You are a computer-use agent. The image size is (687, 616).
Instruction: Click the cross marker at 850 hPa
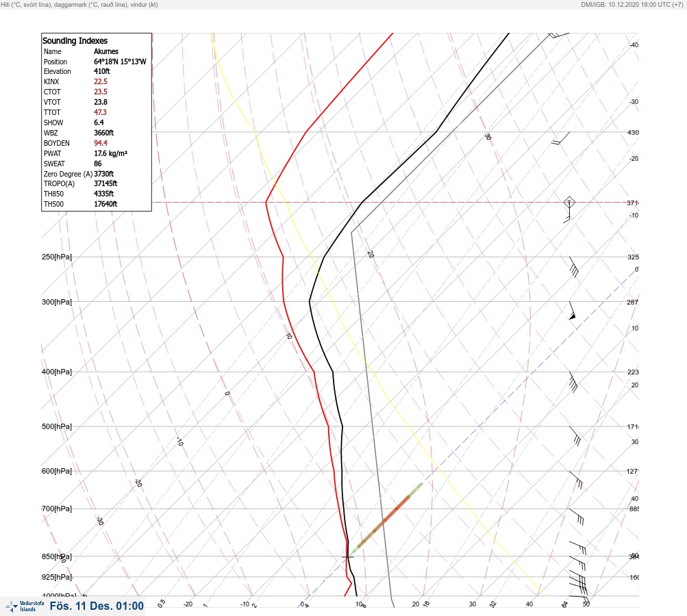(x=348, y=557)
